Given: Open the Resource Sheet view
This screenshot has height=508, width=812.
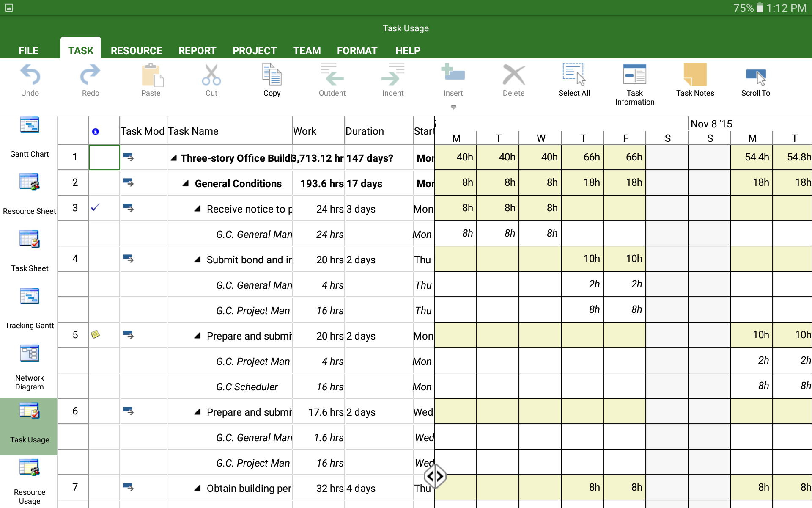Looking at the screenshot, I should pos(30,194).
